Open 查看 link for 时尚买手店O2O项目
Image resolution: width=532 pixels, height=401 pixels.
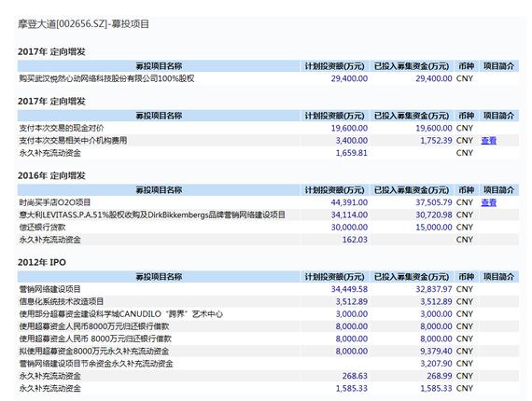tap(488, 202)
